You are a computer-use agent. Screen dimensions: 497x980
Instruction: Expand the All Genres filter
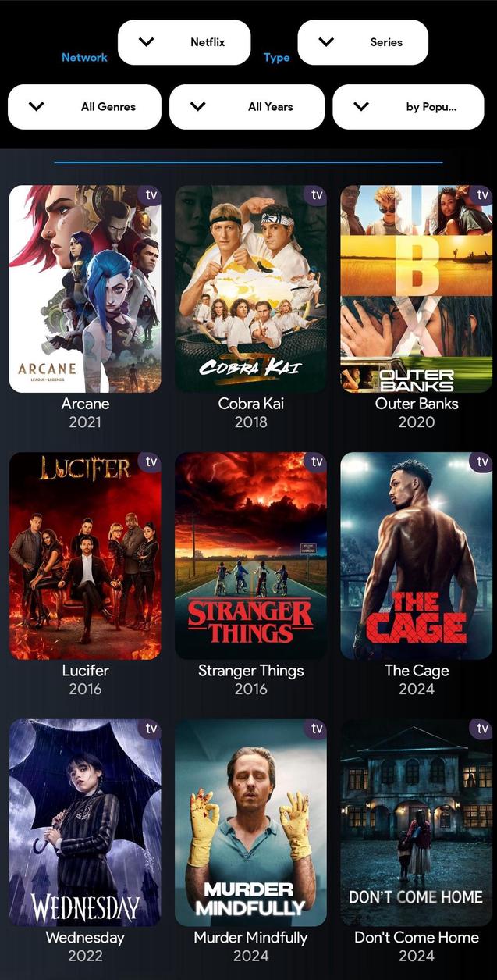click(84, 107)
